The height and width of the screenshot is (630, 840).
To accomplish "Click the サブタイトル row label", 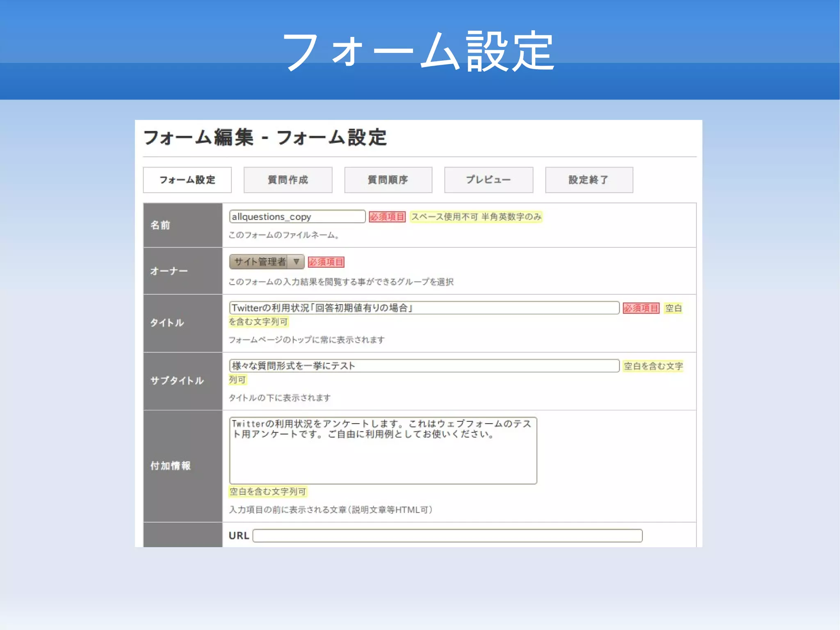I will (x=177, y=380).
